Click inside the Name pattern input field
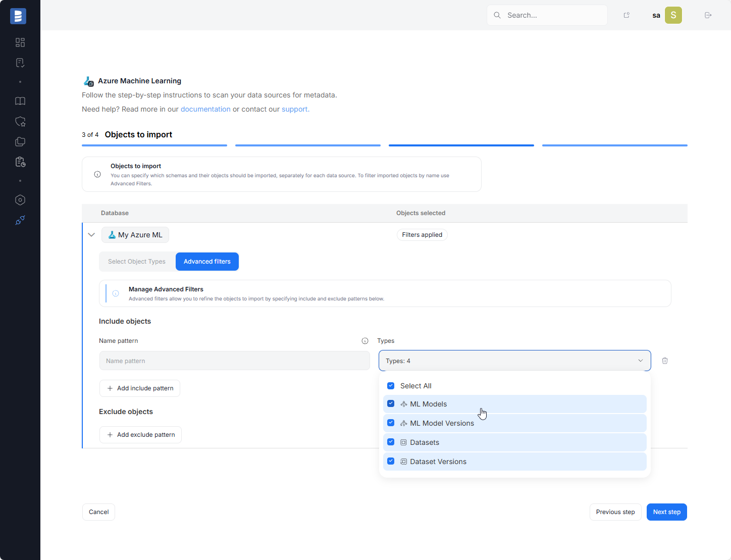 (x=234, y=360)
